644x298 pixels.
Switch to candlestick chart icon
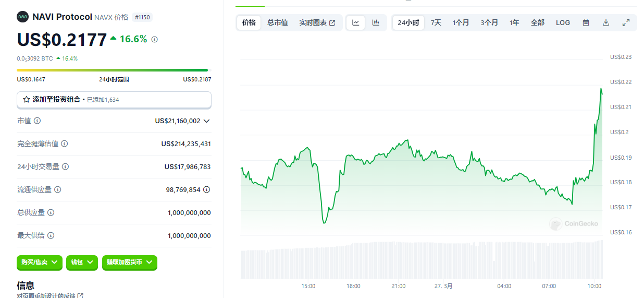click(376, 23)
